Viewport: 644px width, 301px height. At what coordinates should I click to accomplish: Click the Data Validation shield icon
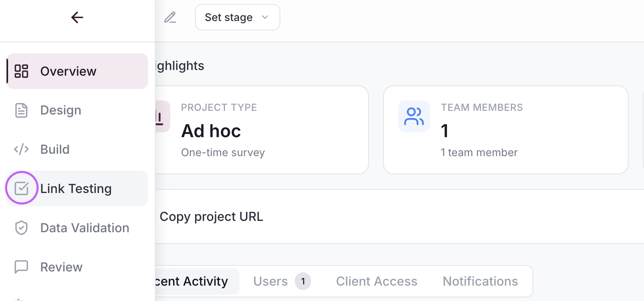21,228
